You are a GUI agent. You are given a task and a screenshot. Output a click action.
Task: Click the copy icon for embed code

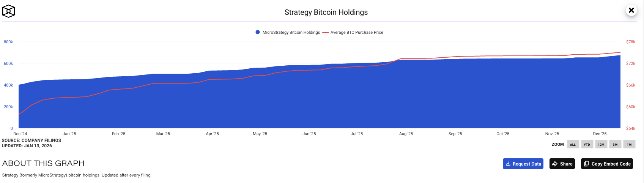coord(586,164)
